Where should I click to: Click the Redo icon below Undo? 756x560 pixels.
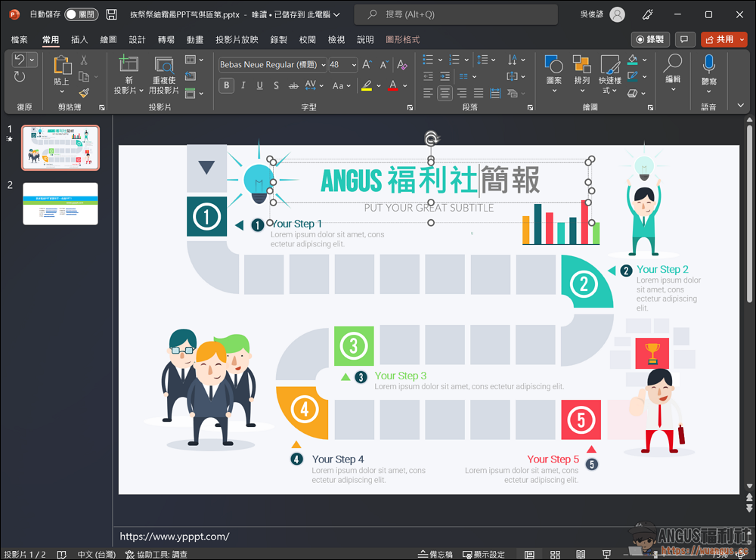[x=20, y=76]
